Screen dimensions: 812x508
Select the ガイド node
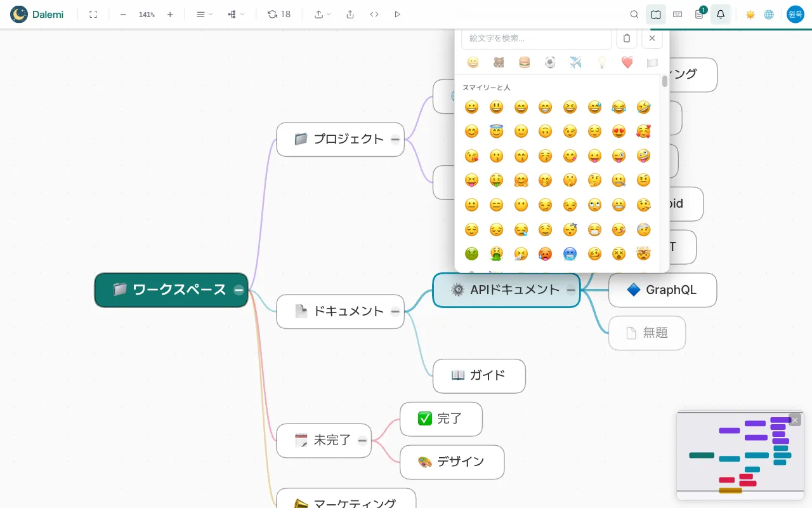479,376
